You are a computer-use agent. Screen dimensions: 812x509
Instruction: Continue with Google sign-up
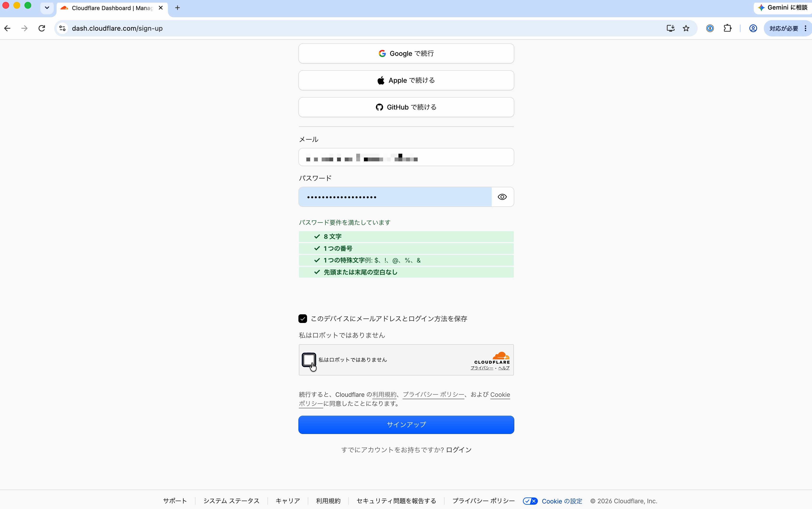[406, 53]
